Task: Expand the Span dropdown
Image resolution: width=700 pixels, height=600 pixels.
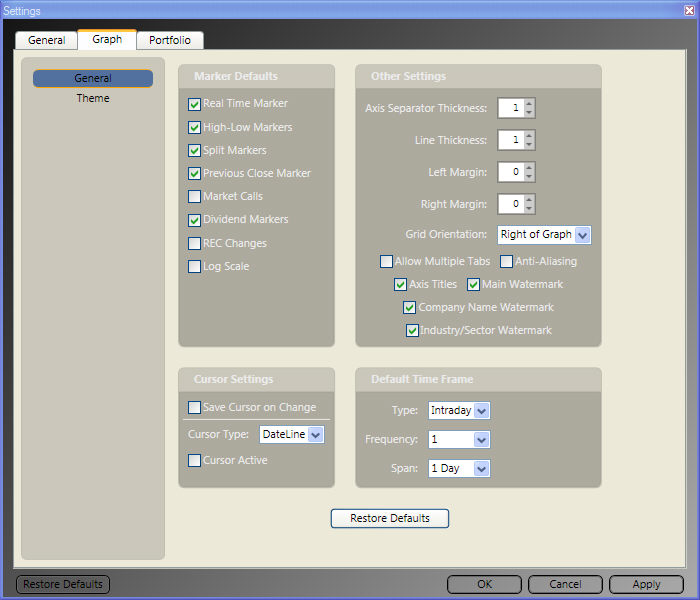Action: pos(481,469)
